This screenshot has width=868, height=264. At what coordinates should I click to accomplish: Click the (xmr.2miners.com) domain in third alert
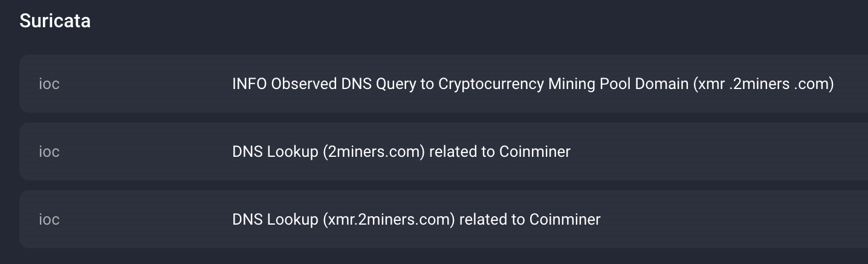click(389, 219)
